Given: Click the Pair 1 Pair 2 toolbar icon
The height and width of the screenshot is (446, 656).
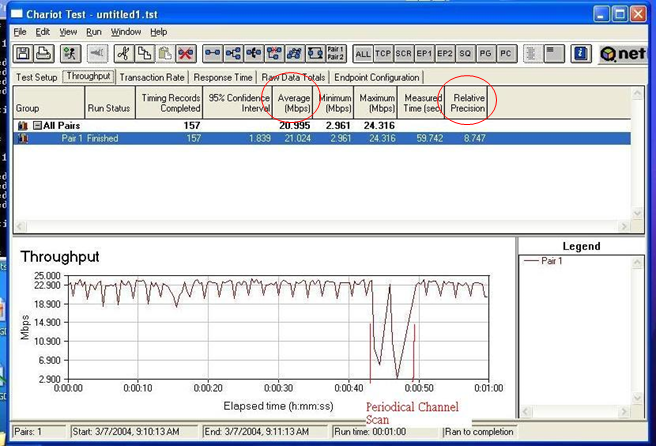Looking at the screenshot, I should coord(336,54).
